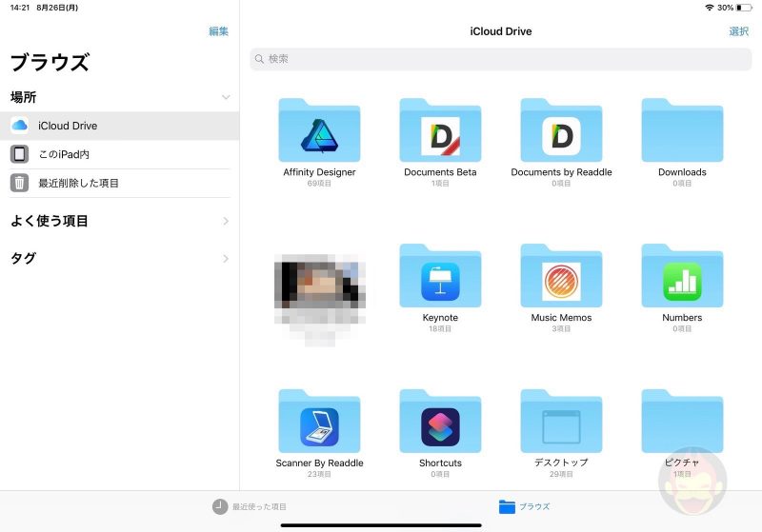Viewport: 762px width, 532px height.
Task: Click the Affinity Designer label text
Action: (x=319, y=172)
